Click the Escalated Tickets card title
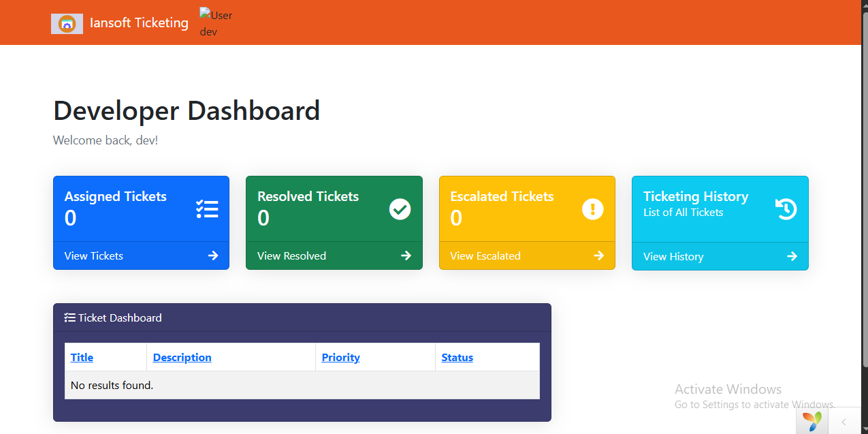The width and height of the screenshot is (868, 434). pyautogui.click(x=502, y=196)
